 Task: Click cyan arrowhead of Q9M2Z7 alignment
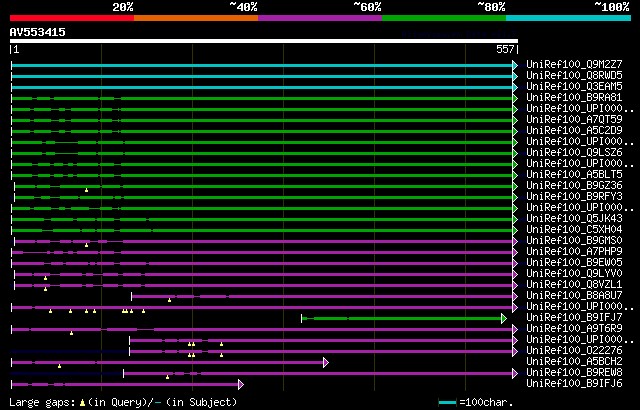[x=515, y=65]
